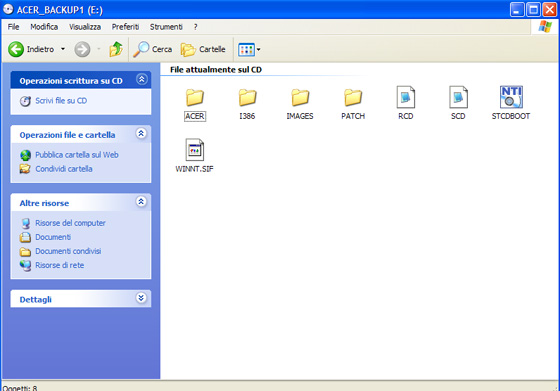Image resolution: width=560 pixels, height=391 pixels.
Task: Select the STCDBOOT file name label
Action: pos(511,116)
